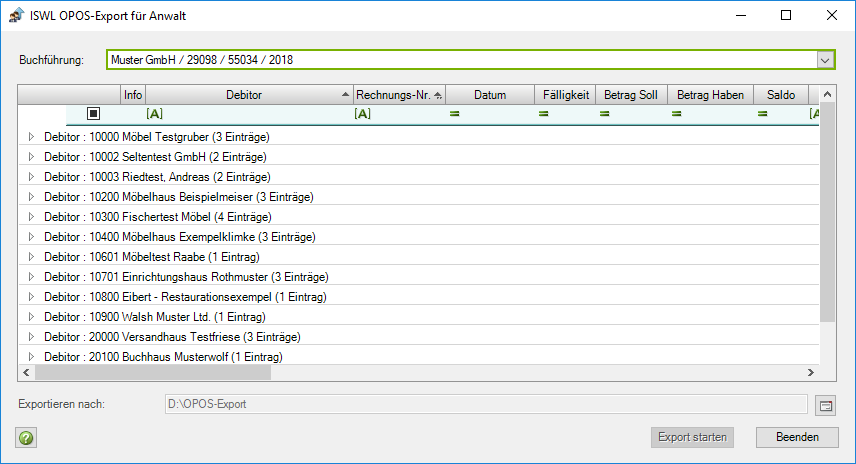The height and width of the screenshot is (464, 856).
Task: Click the equals filter icon under Datum
Action: coord(454,114)
